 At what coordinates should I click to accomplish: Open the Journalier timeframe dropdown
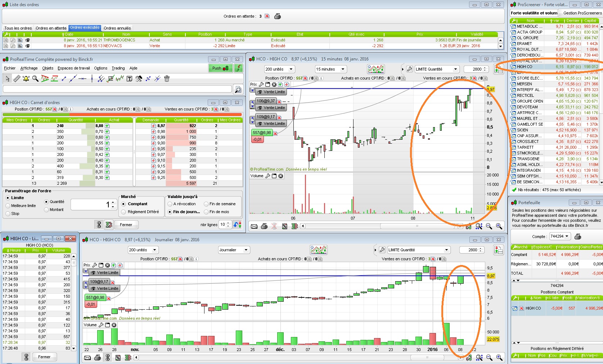tap(234, 250)
